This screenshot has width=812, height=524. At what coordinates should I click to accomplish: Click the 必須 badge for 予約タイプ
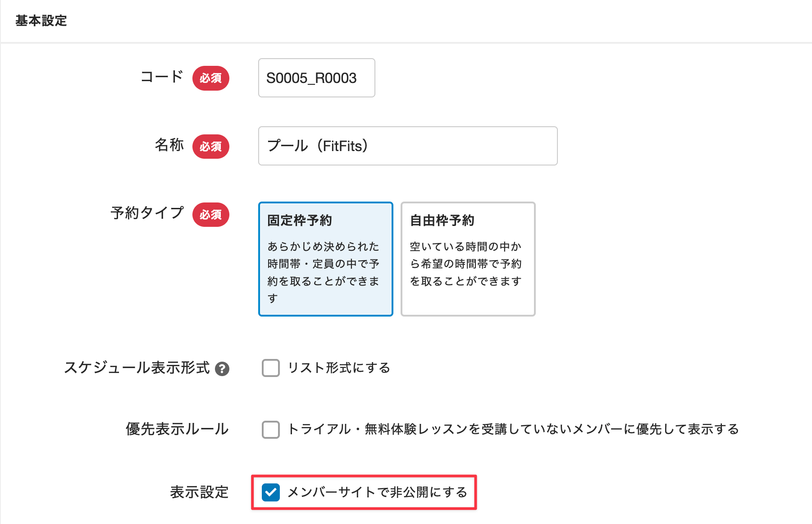coord(210,215)
